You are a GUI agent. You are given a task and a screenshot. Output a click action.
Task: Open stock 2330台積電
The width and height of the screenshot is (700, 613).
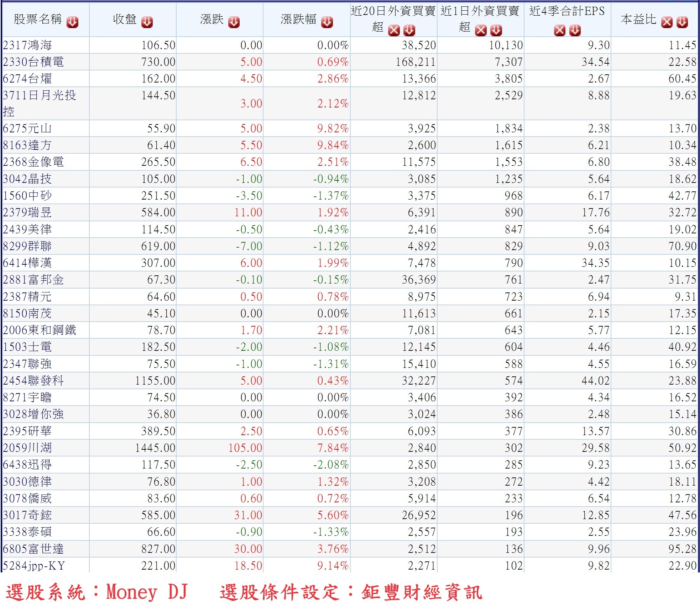coord(33,62)
